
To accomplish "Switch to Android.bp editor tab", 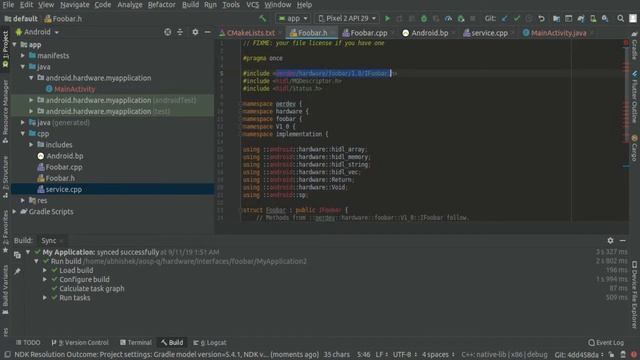I will tap(428, 33).
